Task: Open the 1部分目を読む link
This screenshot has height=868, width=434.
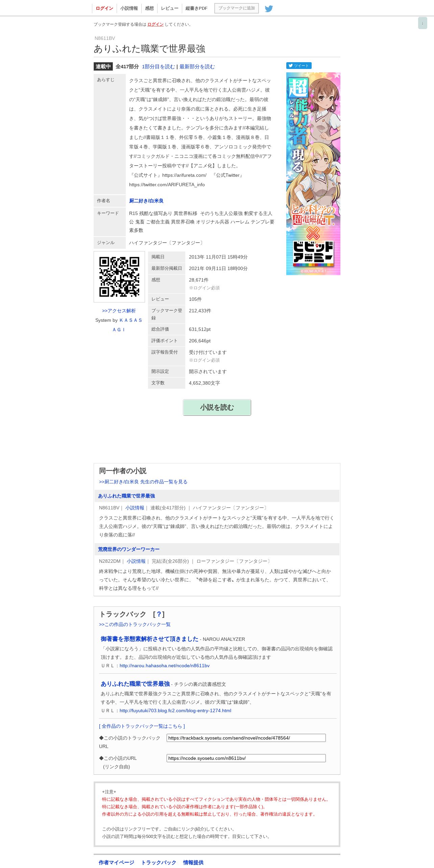Action: pyautogui.click(x=159, y=67)
